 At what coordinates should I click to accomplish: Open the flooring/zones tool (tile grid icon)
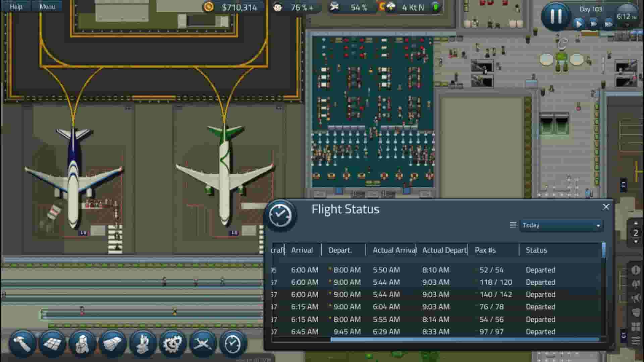[51, 344]
